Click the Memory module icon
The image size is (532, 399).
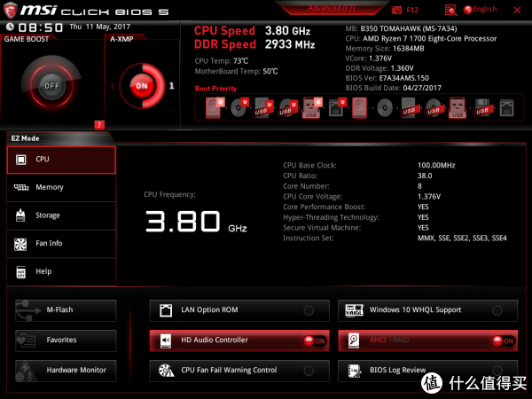(x=21, y=187)
